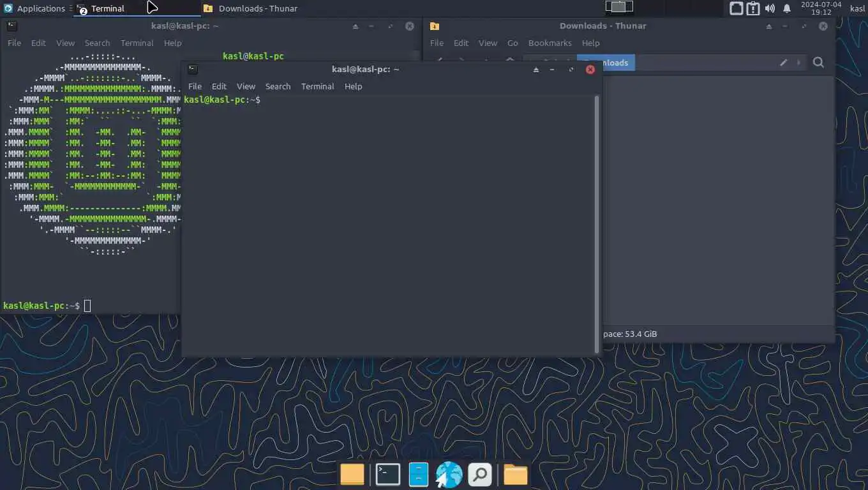
Task: Open Edit menu in background terminal window
Action: [38, 43]
